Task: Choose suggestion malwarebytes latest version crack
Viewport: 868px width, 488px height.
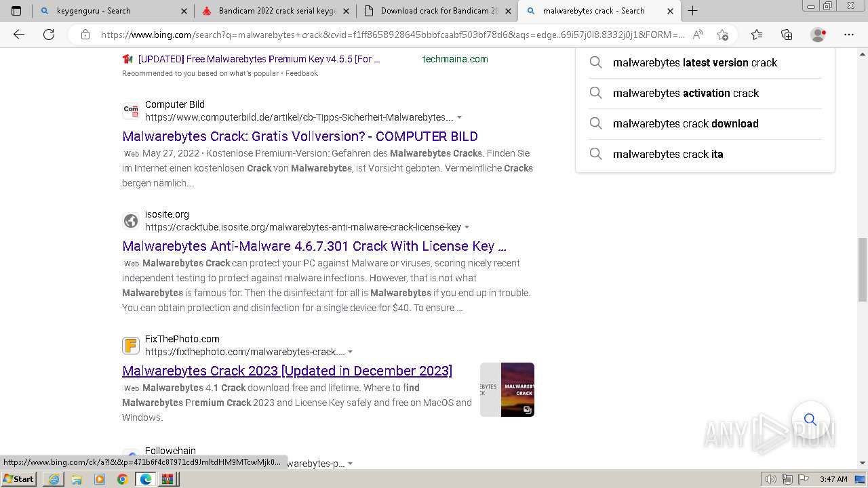Action: point(695,62)
